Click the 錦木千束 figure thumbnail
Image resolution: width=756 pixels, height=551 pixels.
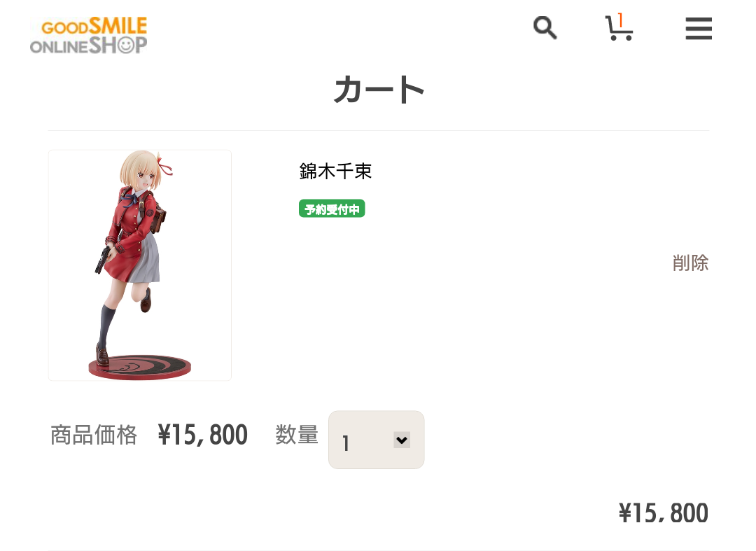pyautogui.click(x=139, y=265)
